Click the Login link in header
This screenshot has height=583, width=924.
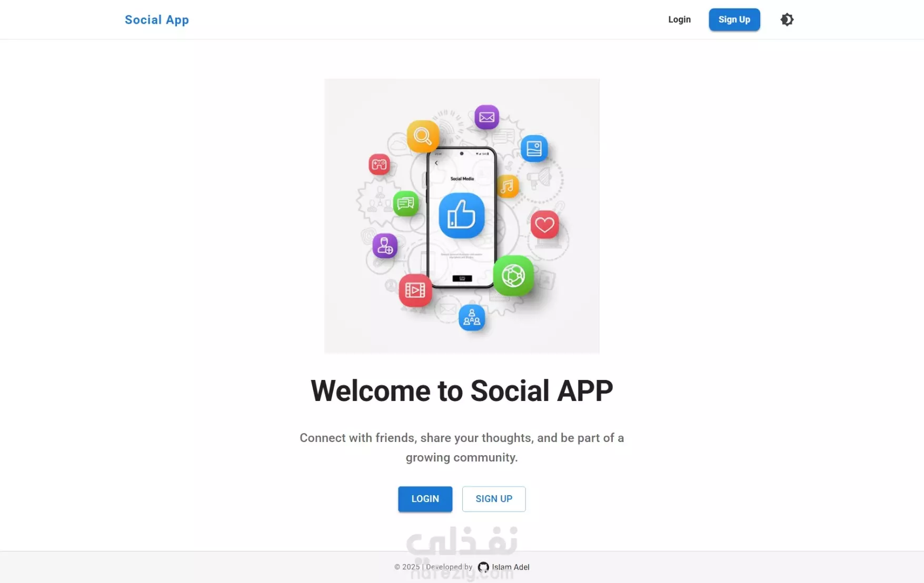[x=679, y=19]
